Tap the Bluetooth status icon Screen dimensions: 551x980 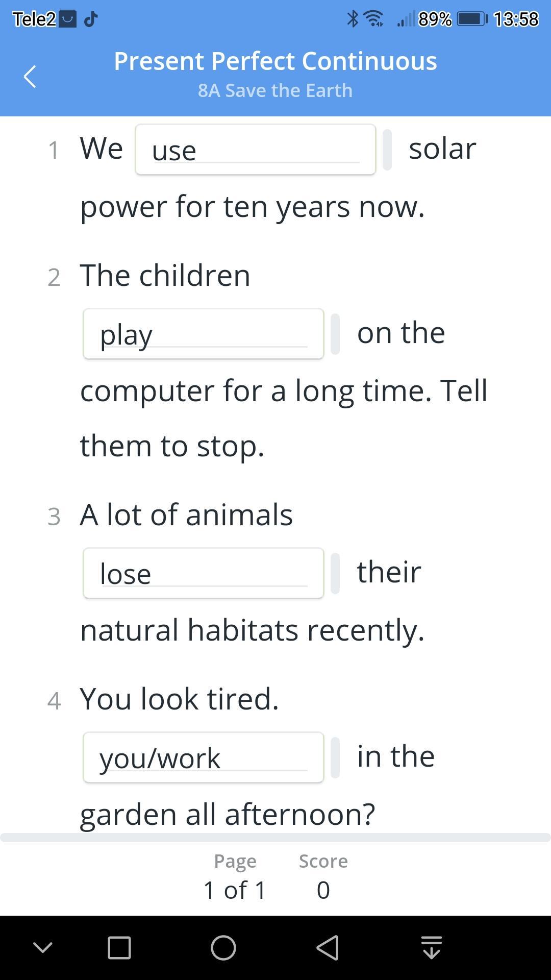[x=352, y=19]
